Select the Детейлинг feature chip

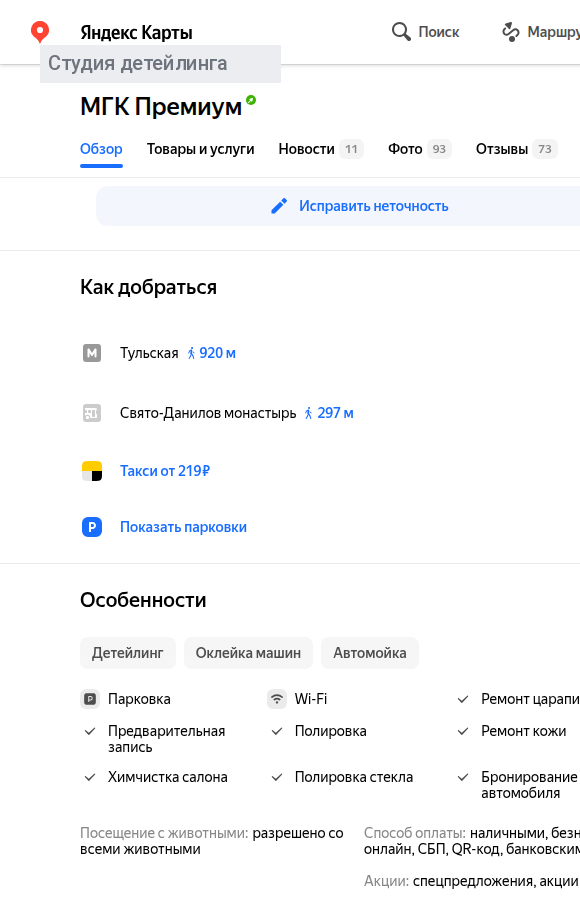pos(127,653)
